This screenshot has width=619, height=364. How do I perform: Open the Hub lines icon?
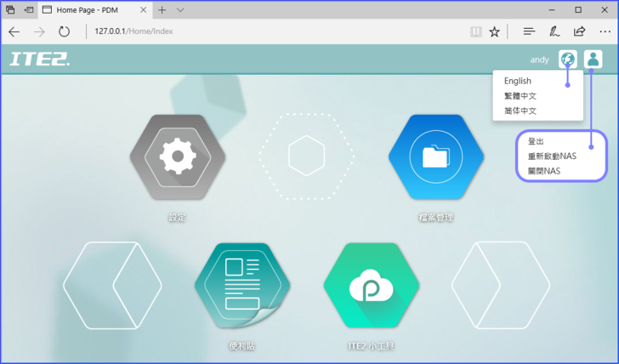[x=529, y=31]
